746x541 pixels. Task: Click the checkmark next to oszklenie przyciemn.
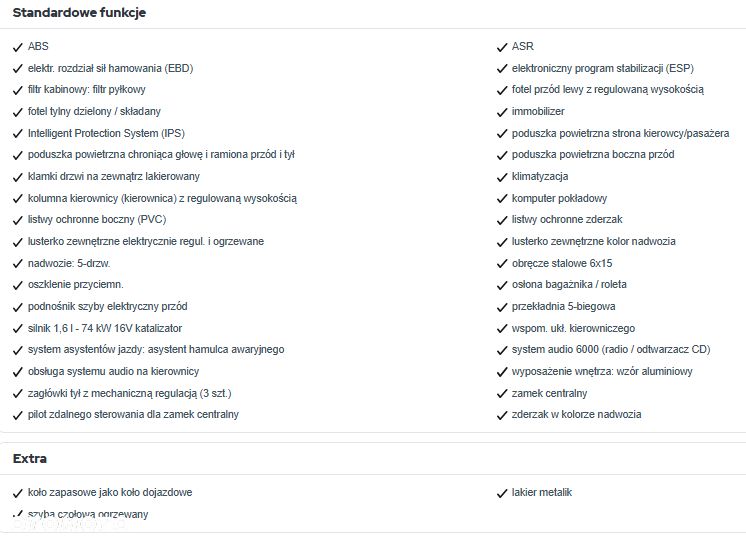(x=18, y=285)
